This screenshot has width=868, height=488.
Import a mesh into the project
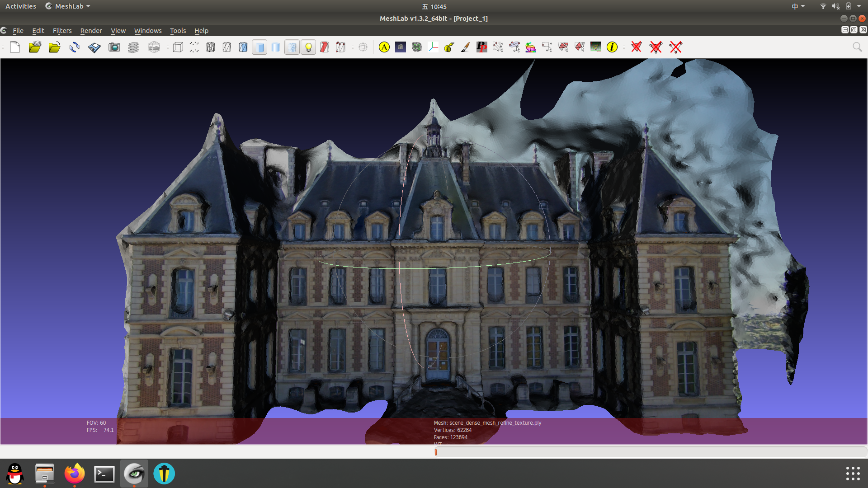(x=55, y=47)
